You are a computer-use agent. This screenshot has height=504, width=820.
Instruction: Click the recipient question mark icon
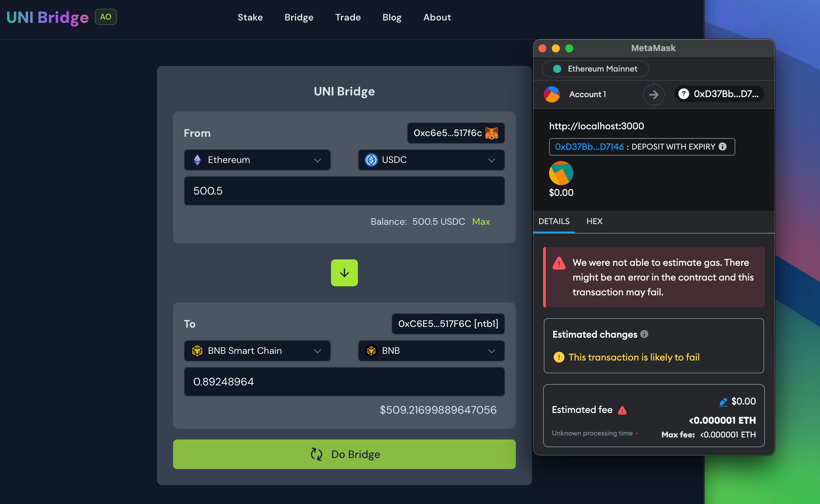click(684, 94)
